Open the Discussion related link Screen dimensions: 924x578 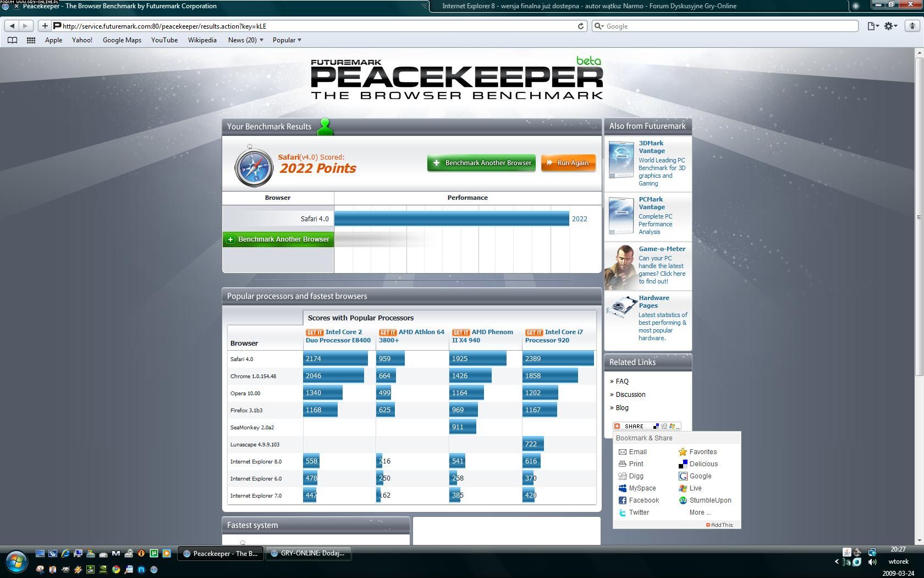pyautogui.click(x=630, y=395)
